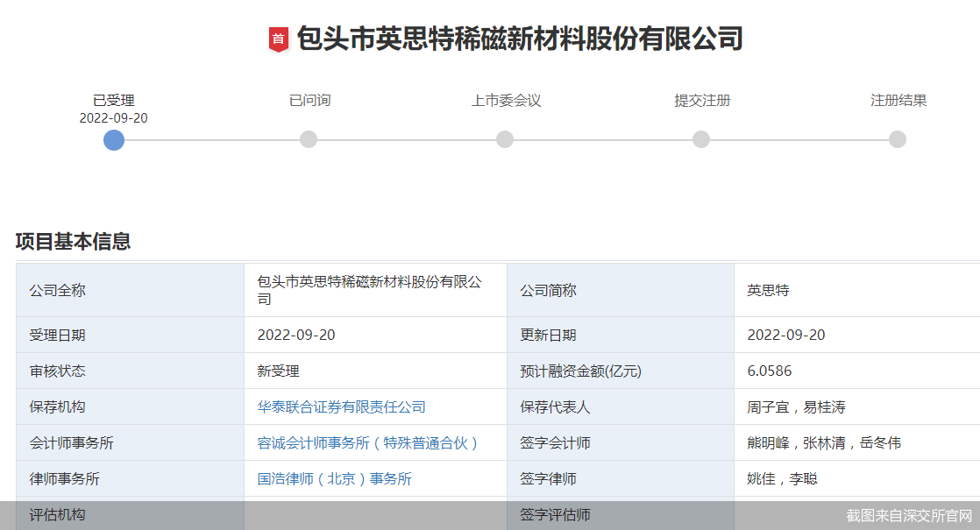Click the 签字律师 label cell
This screenshot has height=530, width=980.
621,479
